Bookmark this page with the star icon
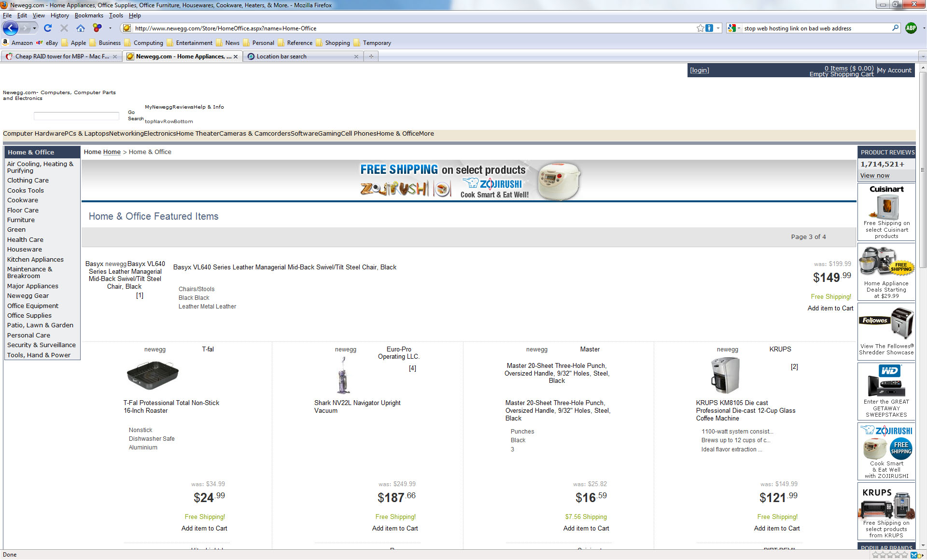 (701, 28)
